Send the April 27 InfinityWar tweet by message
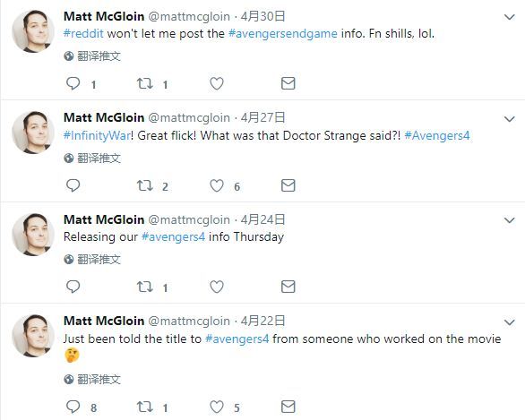 (x=288, y=185)
